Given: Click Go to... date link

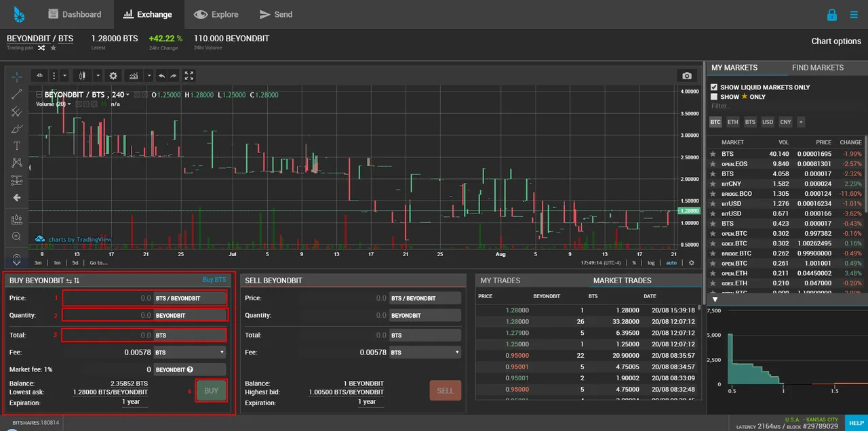Looking at the screenshot, I should [x=98, y=262].
